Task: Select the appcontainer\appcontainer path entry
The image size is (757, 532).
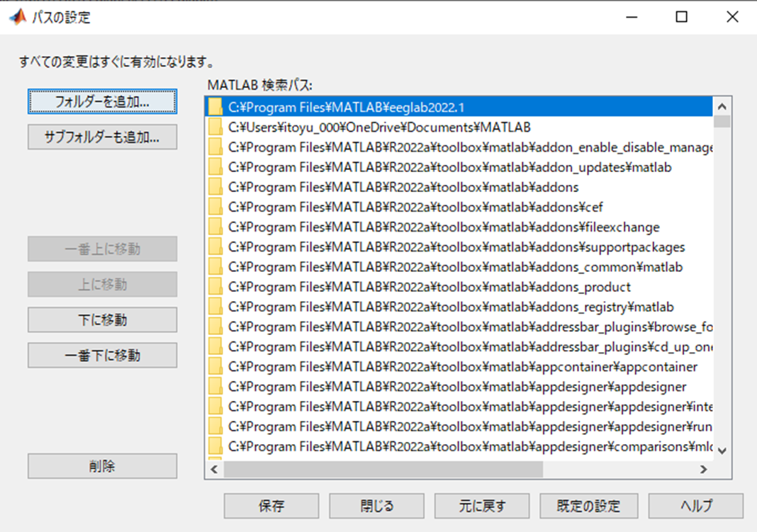Action: 459,366
